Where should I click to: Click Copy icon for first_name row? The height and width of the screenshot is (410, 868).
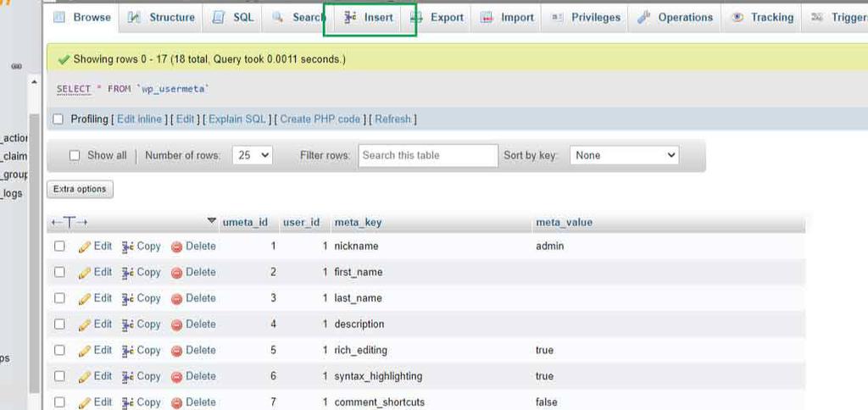[x=128, y=273]
